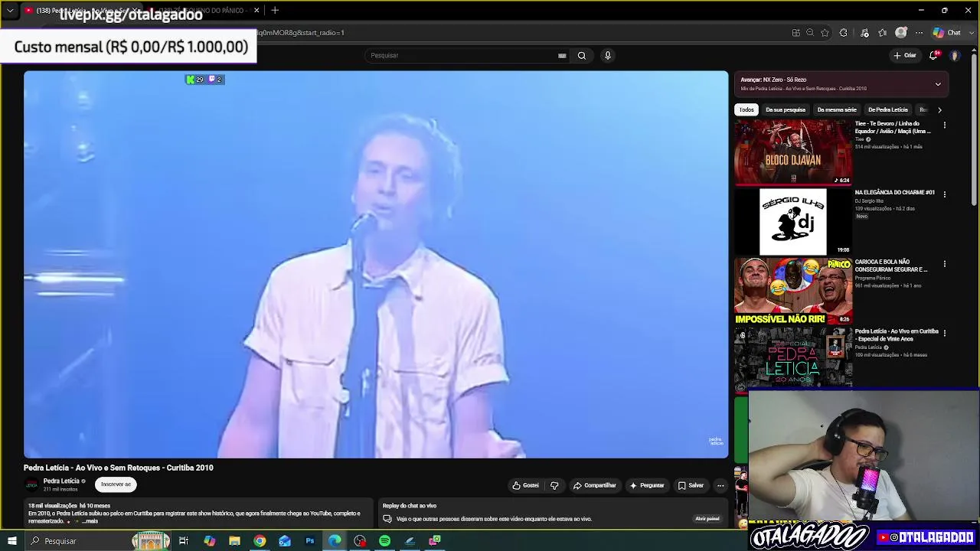This screenshot has width=980, height=551.
Task: Expand the Avançar: NX Zero mix panel
Action: [x=938, y=84]
